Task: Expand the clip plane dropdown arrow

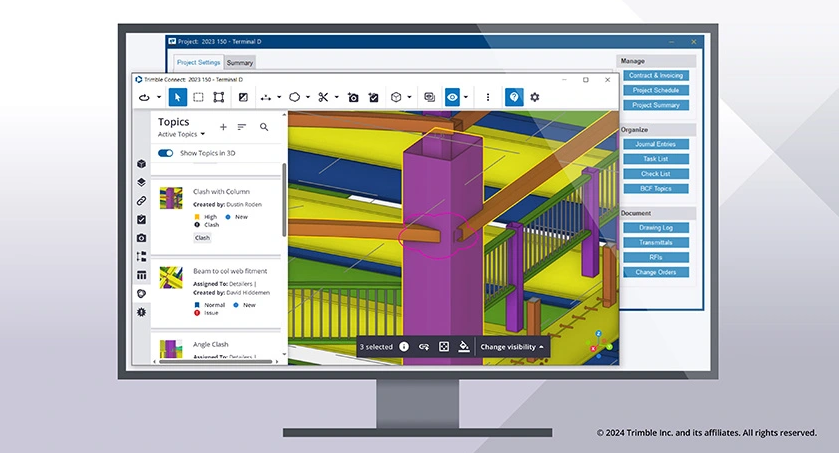Action: point(337,97)
